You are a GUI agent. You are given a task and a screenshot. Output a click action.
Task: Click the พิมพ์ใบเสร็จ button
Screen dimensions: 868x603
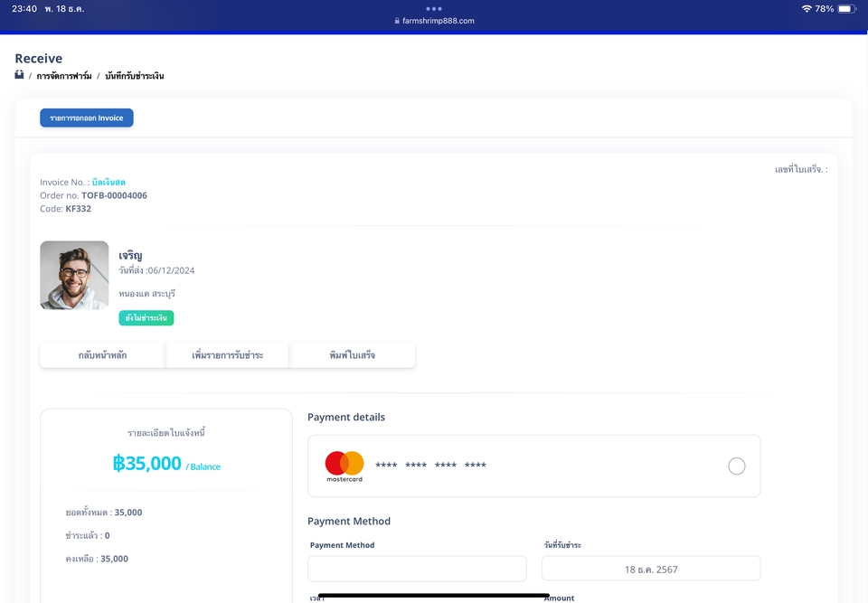352,355
